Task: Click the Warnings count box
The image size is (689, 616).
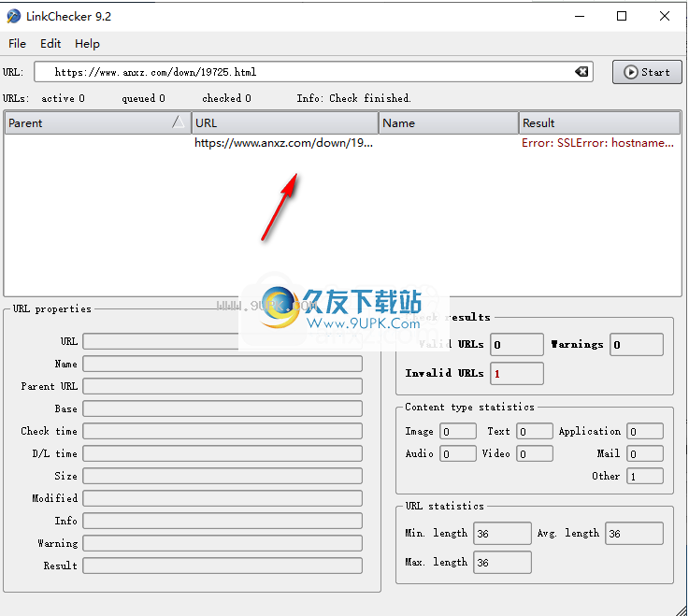Action: (637, 345)
